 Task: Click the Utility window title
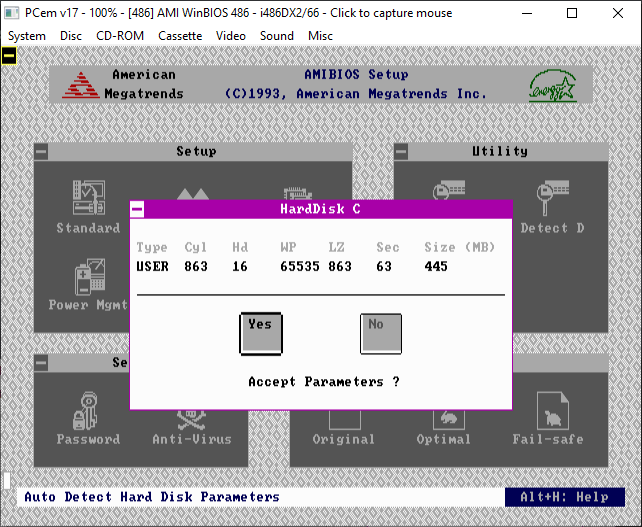[x=500, y=151]
